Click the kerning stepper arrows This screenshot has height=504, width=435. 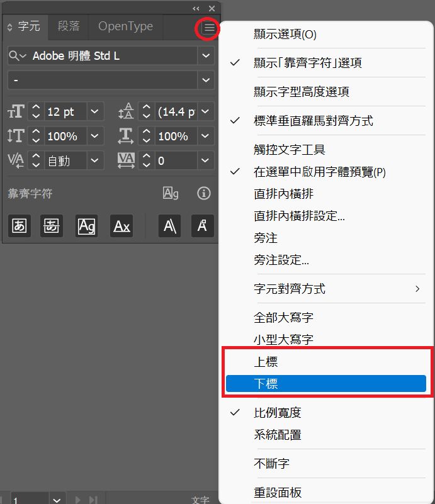(36, 160)
